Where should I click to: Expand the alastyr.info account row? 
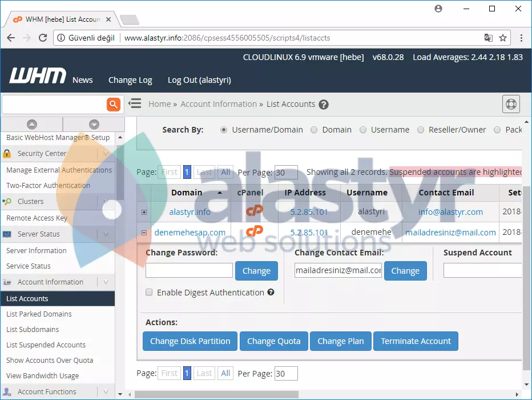coord(144,212)
